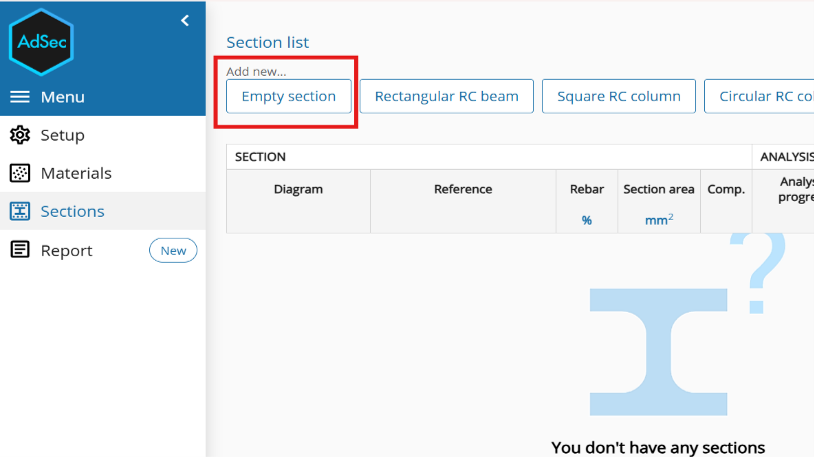Screen dimensions: 814x458
Task: Add a Rectangular RC beam section
Action: click(446, 96)
